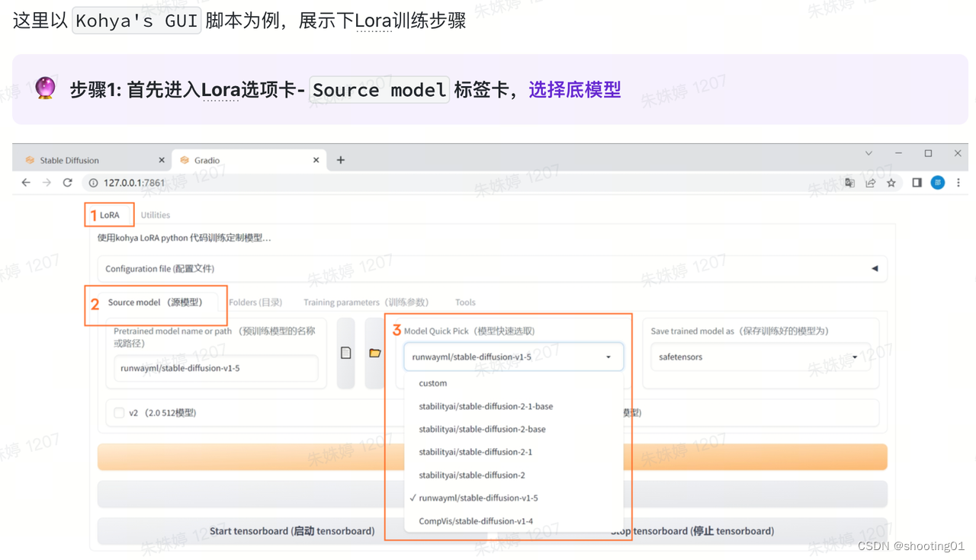Open the blue profile avatar icon
The height and width of the screenshot is (560, 976).
(938, 183)
